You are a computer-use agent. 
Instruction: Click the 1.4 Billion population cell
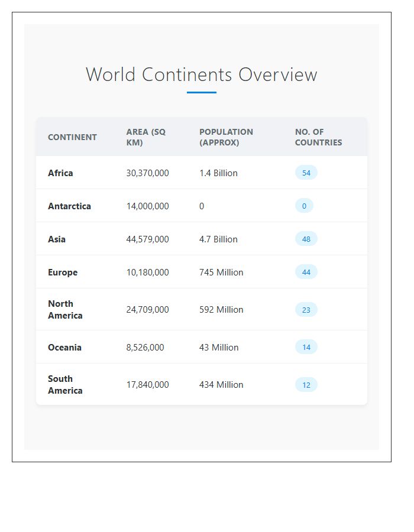coord(219,173)
